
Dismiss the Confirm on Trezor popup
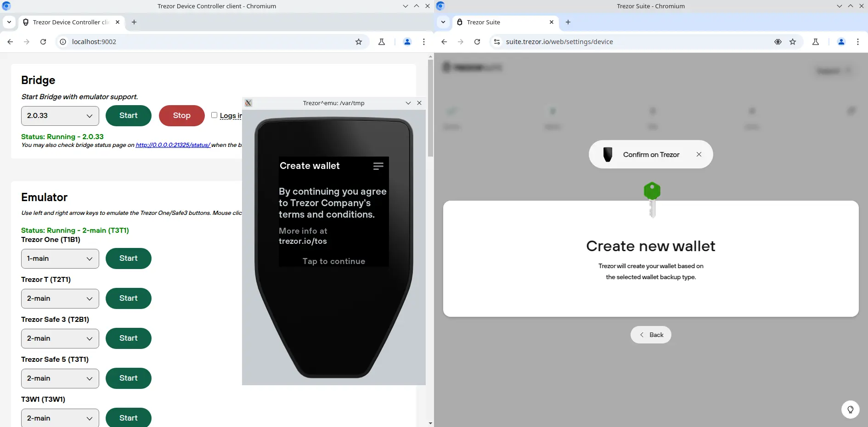699,154
